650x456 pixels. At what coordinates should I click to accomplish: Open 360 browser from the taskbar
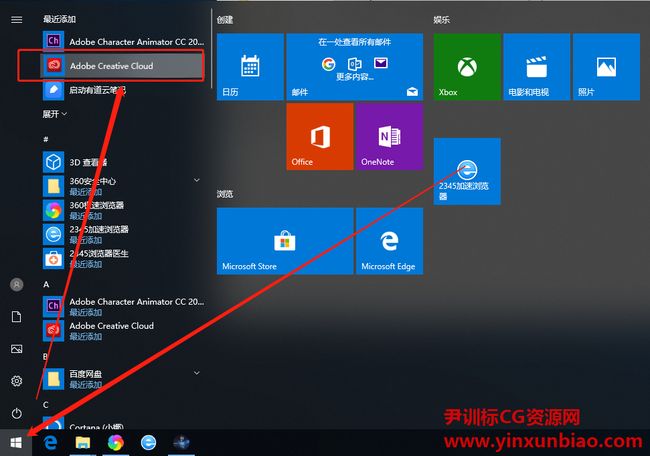[x=116, y=443]
